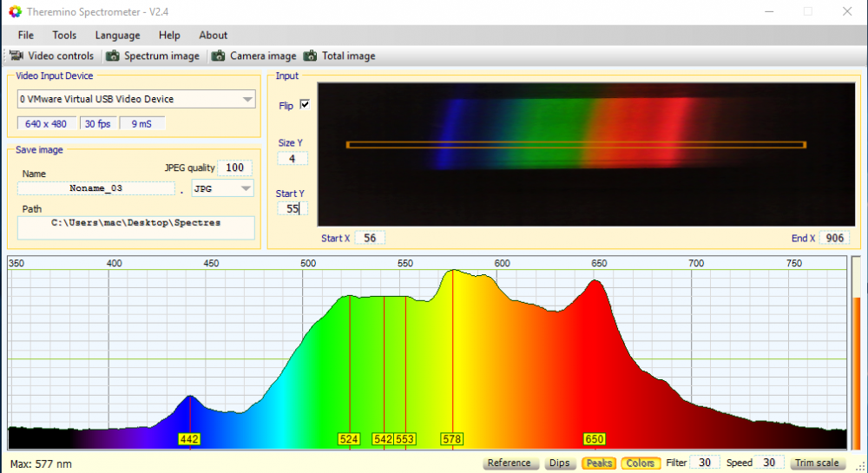Click the Speed value field
This screenshot has height=473, width=868.
pos(769,463)
